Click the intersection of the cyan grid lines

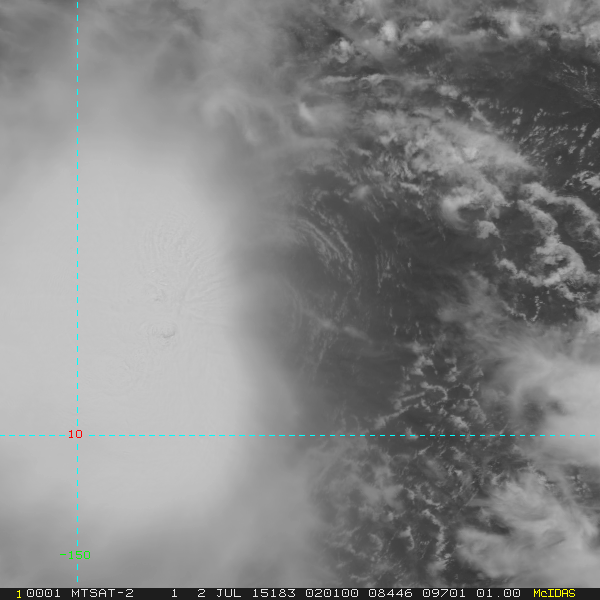pyautogui.click(x=77, y=435)
